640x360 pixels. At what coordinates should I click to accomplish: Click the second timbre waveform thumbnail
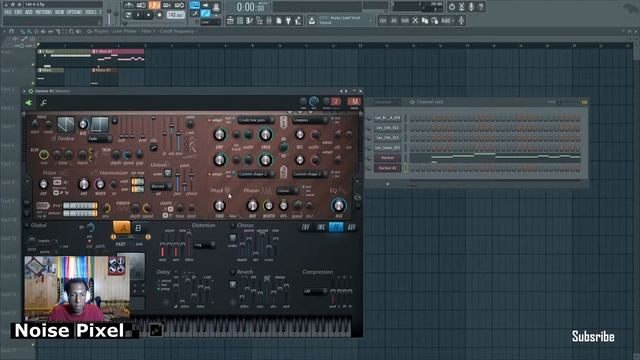pyautogui.click(x=100, y=124)
